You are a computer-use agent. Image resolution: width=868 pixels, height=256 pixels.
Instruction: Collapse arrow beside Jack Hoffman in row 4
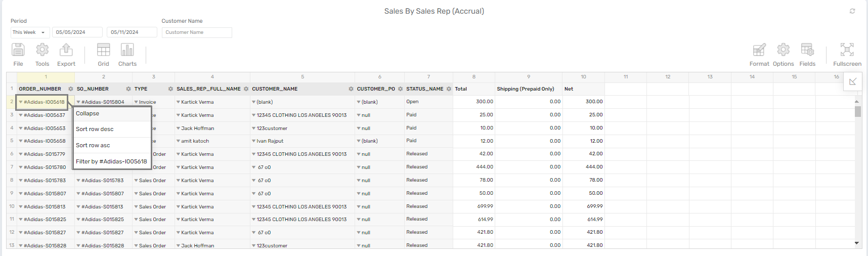(x=179, y=129)
